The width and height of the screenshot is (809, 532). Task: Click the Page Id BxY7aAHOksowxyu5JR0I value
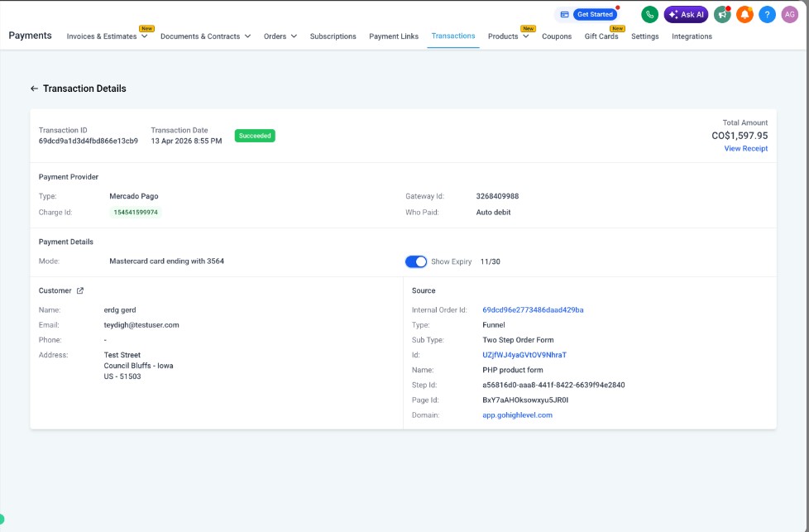click(x=525, y=400)
